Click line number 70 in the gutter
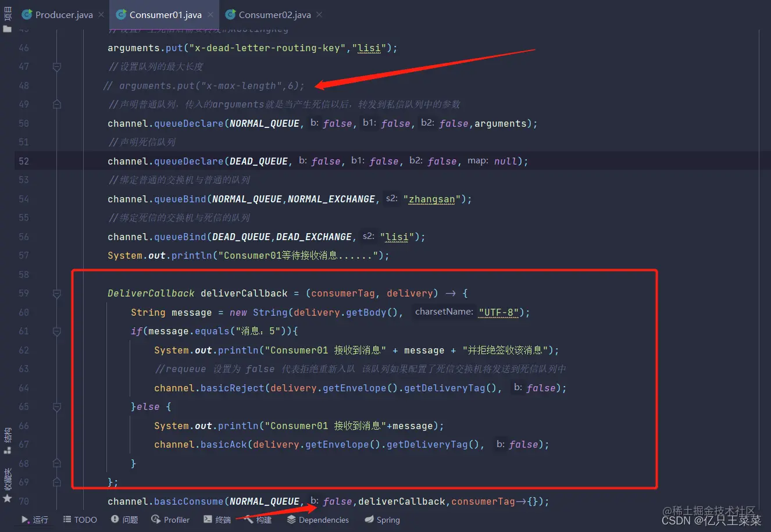The width and height of the screenshot is (771, 532). click(x=24, y=501)
